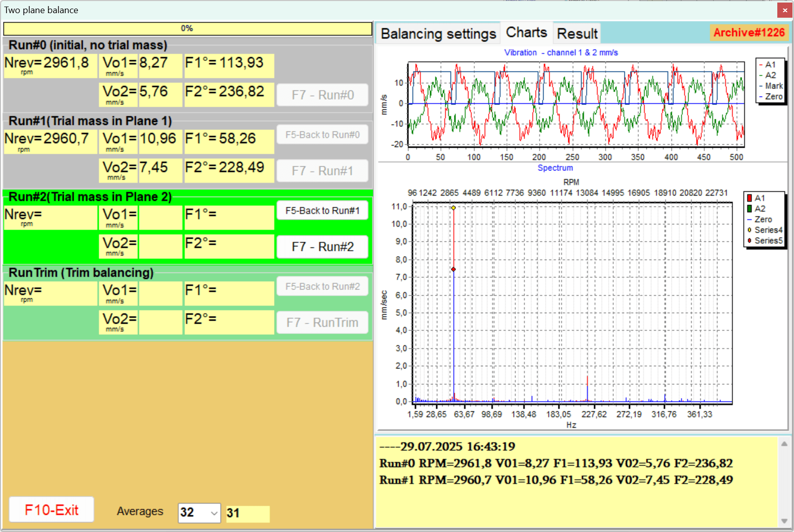Screen dimensions: 794x532
Task: Click the scroll down arrow in log panel
Action: (784, 521)
